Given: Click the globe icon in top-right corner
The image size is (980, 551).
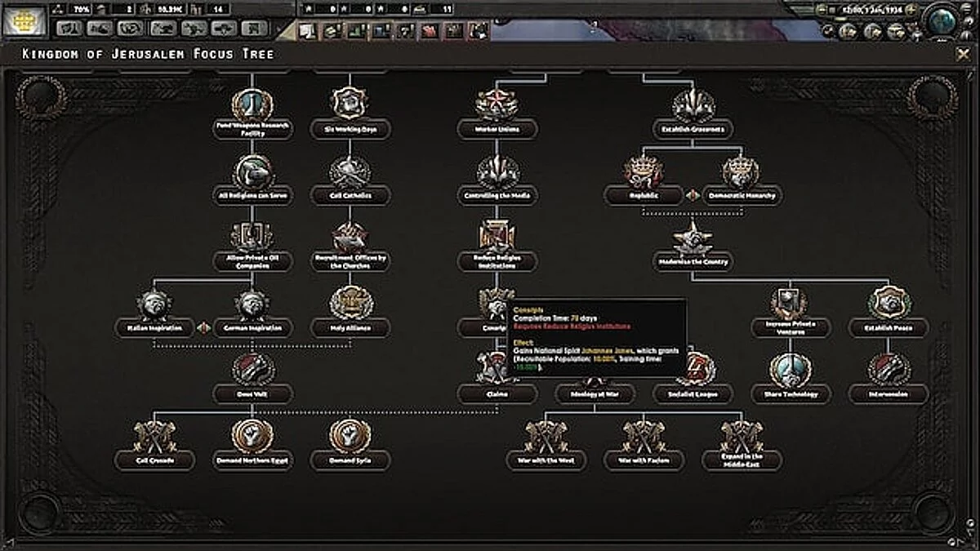Looking at the screenshot, I should point(943,19).
